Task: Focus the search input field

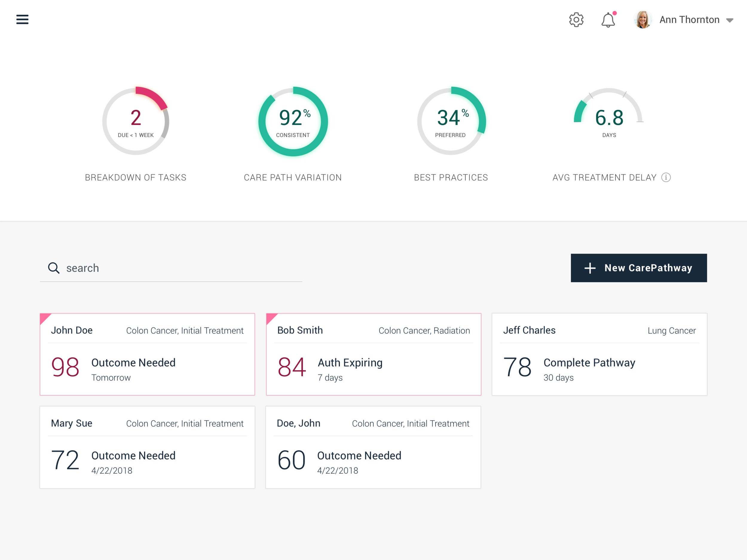Action: (x=171, y=268)
